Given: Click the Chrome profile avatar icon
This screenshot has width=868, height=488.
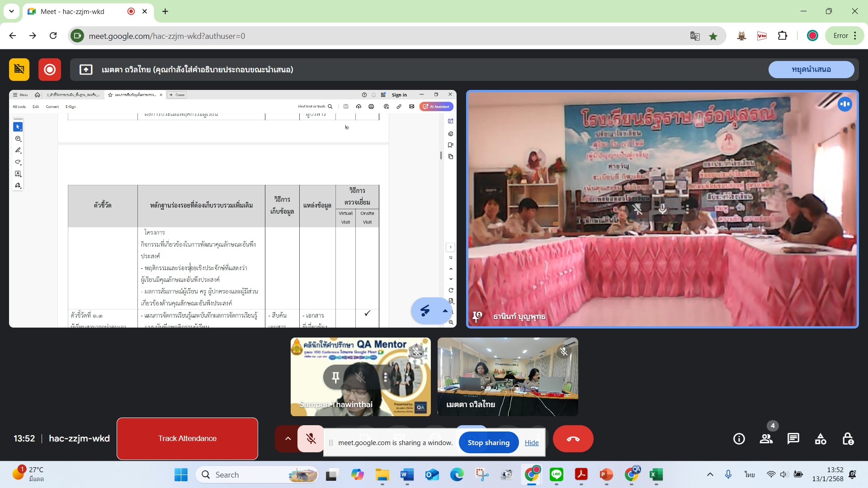Looking at the screenshot, I should [x=812, y=36].
